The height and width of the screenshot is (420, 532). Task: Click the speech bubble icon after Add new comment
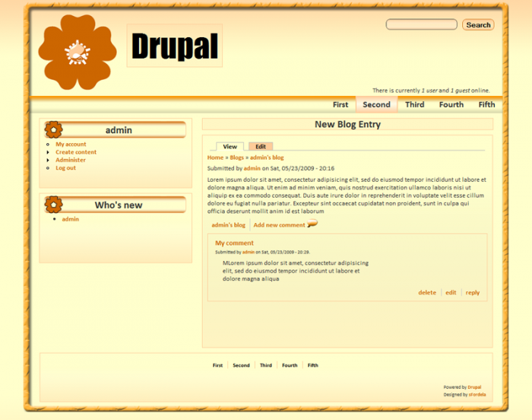[x=312, y=224]
